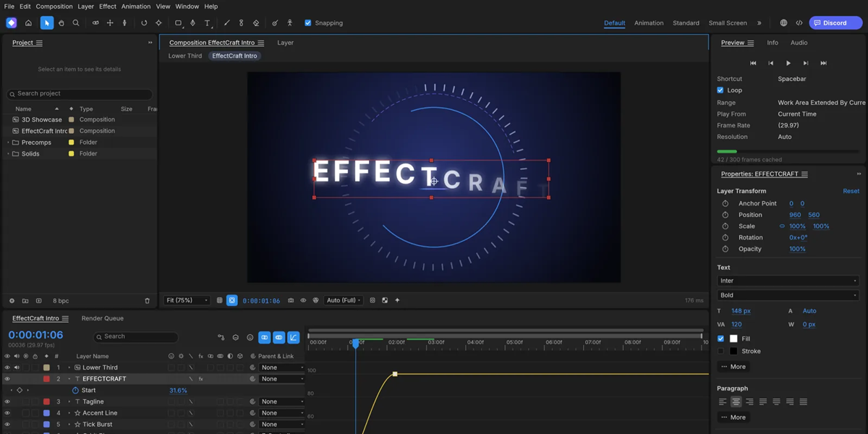Select the Hand tool
Viewport: 868px width, 434px height.
(61, 23)
